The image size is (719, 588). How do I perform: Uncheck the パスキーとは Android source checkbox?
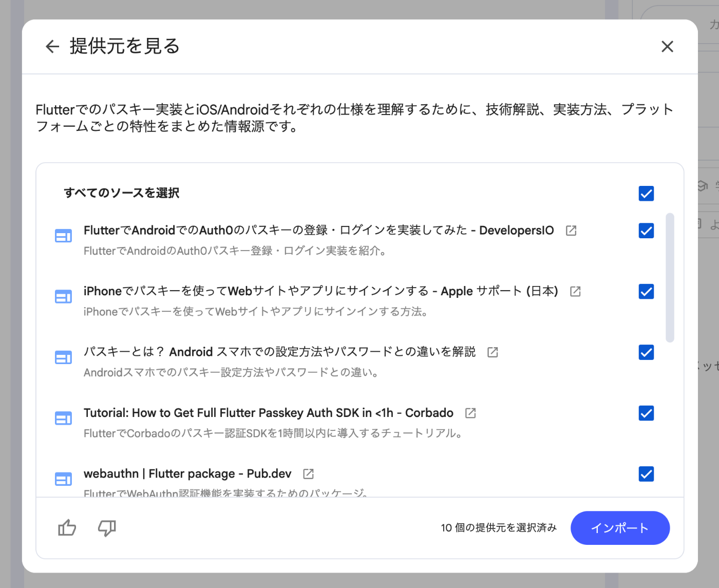point(646,352)
